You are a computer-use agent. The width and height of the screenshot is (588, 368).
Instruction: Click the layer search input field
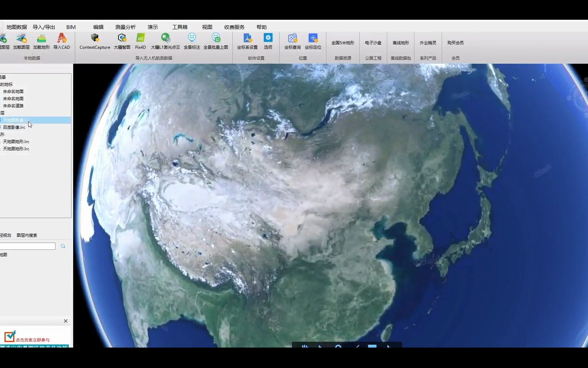pos(27,246)
